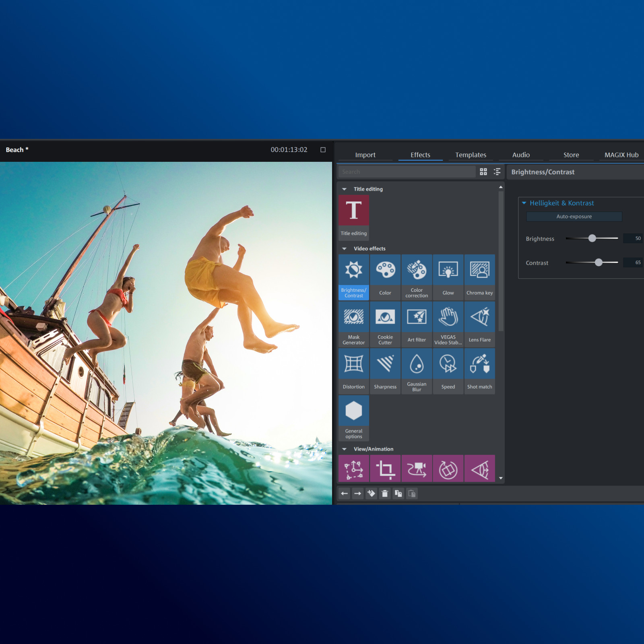Choose the Gaussian Blur effect

click(417, 372)
